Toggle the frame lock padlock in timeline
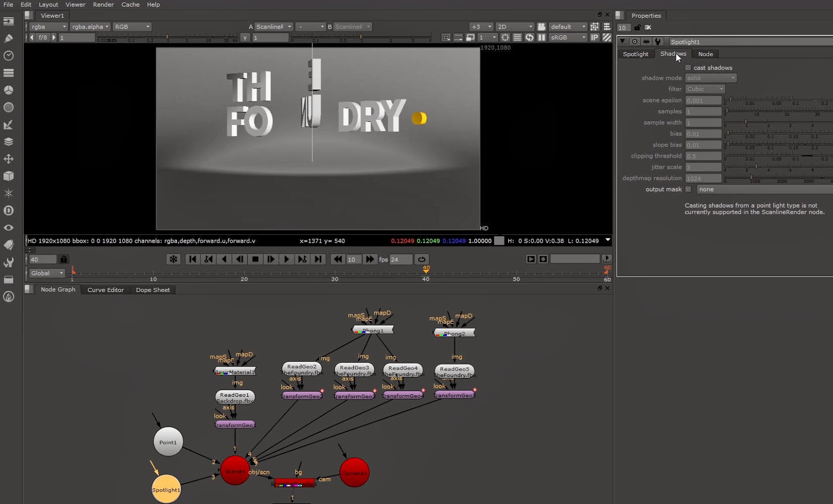The height and width of the screenshot is (504, 833). [x=64, y=259]
